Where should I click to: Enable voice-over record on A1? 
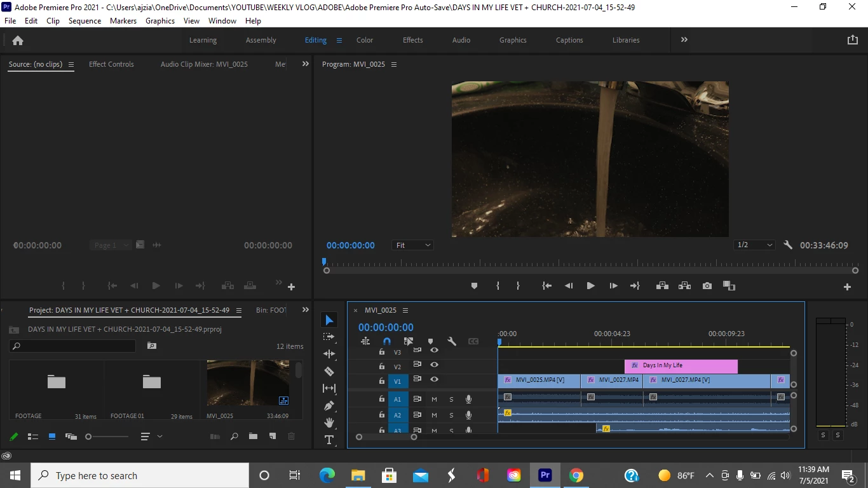[x=468, y=399]
